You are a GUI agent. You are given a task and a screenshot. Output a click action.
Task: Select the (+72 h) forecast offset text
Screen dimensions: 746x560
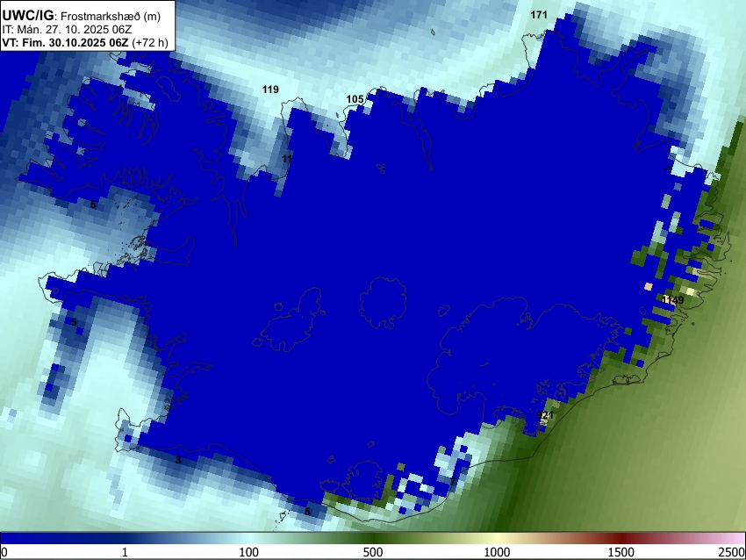click(x=150, y=42)
